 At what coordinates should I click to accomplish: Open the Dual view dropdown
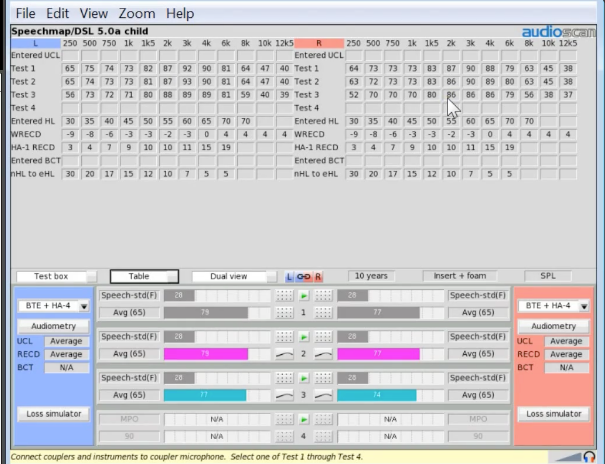[234, 277]
